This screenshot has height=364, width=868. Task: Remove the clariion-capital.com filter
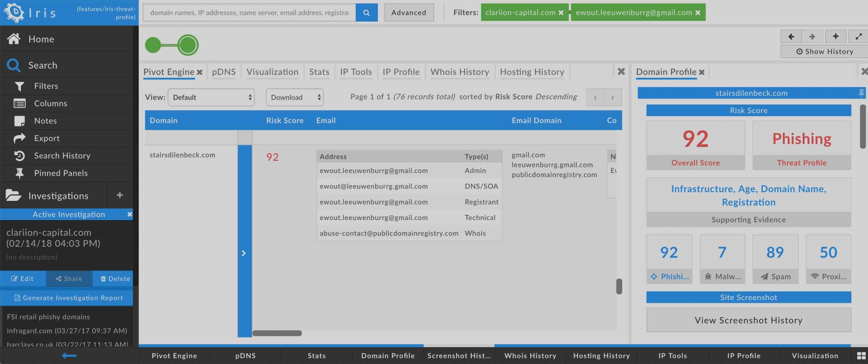[561, 13]
